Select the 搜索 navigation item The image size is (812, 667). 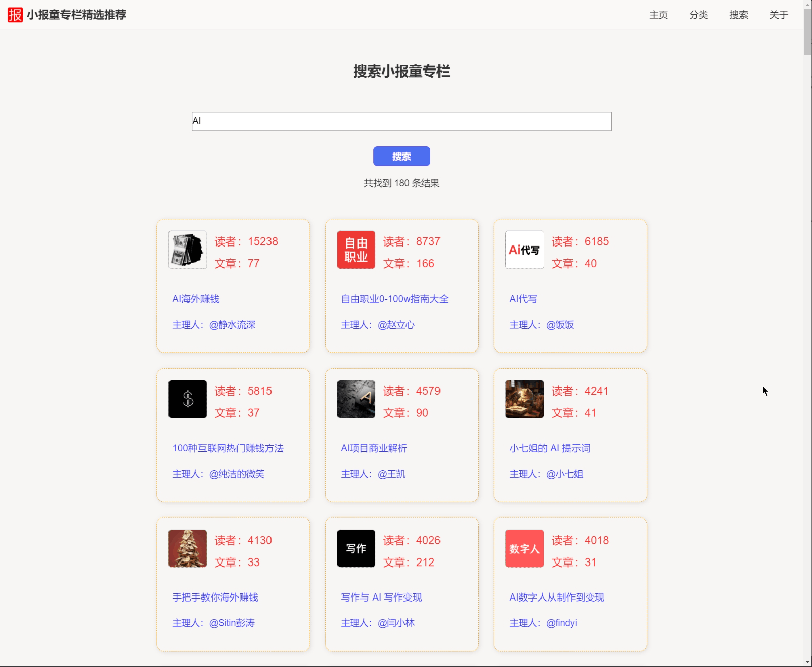(x=738, y=15)
